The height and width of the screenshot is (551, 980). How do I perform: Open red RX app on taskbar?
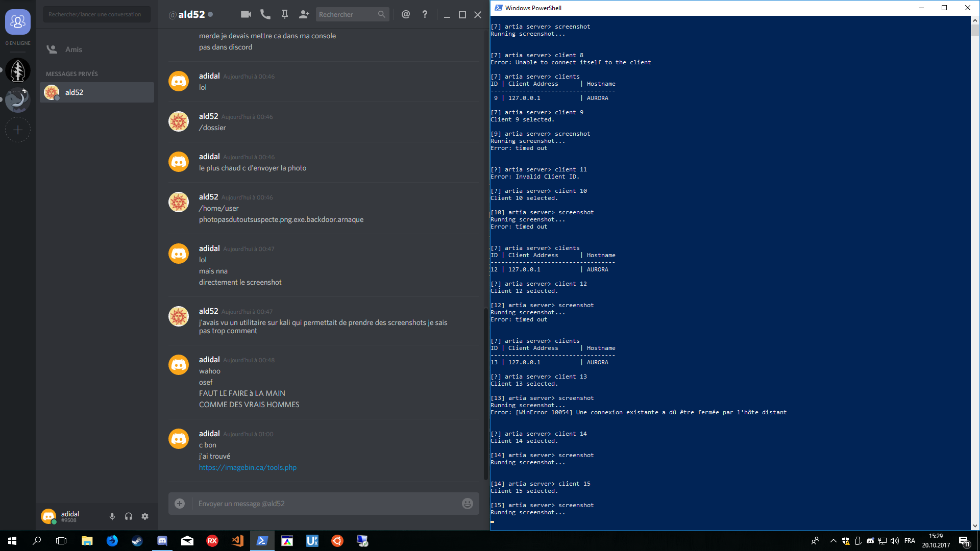point(212,541)
